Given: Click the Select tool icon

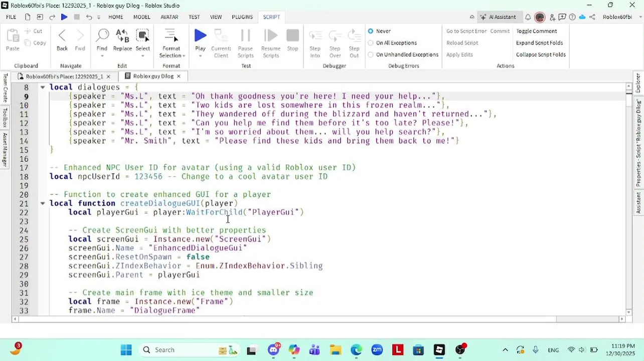Looking at the screenshot, I should tap(143, 35).
